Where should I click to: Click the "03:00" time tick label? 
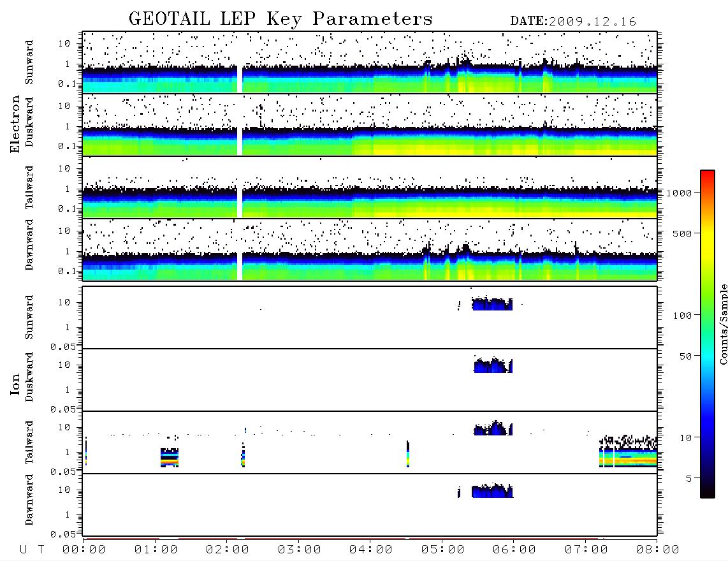[x=300, y=550]
